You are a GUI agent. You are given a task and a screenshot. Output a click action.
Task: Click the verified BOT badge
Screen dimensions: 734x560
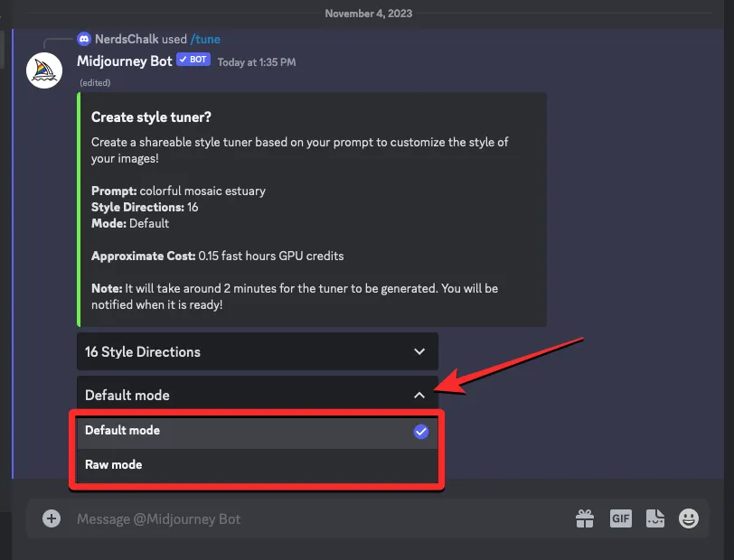(x=193, y=60)
